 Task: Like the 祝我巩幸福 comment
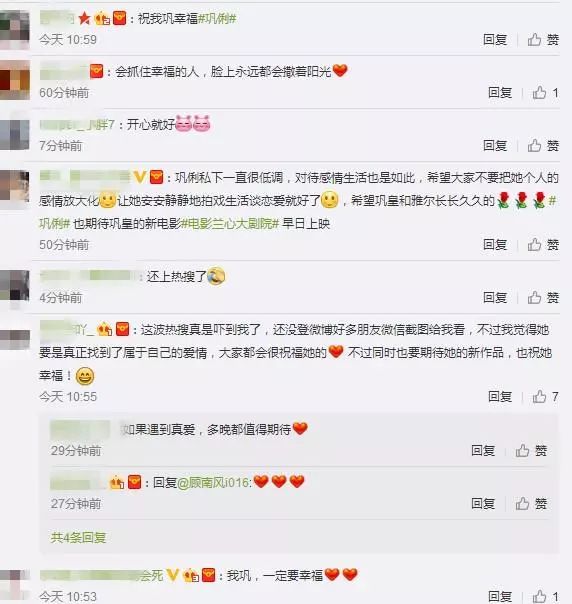[x=543, y=39]
